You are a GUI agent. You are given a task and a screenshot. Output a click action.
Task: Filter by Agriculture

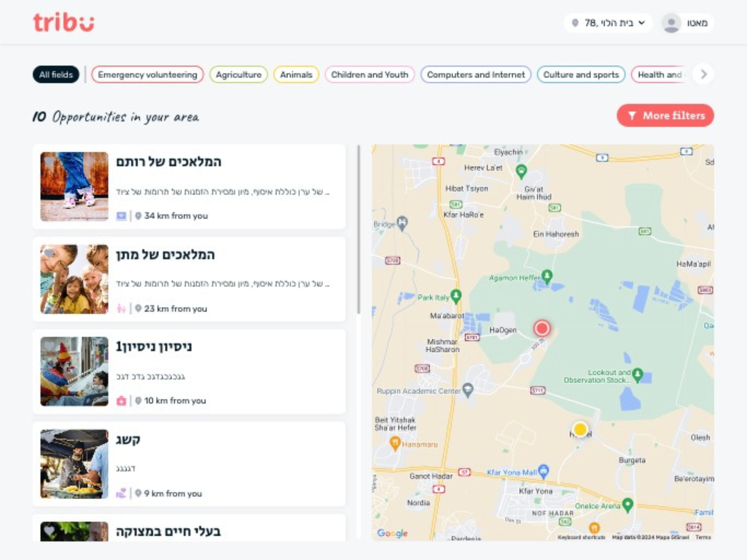click(x=239, y=75)
